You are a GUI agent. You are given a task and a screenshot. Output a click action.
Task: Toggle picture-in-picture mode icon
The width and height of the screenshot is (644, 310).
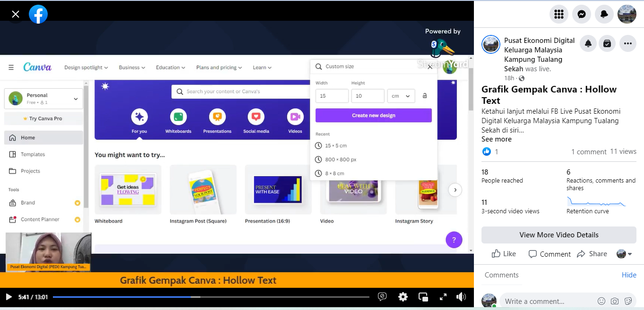pos(423,297)
